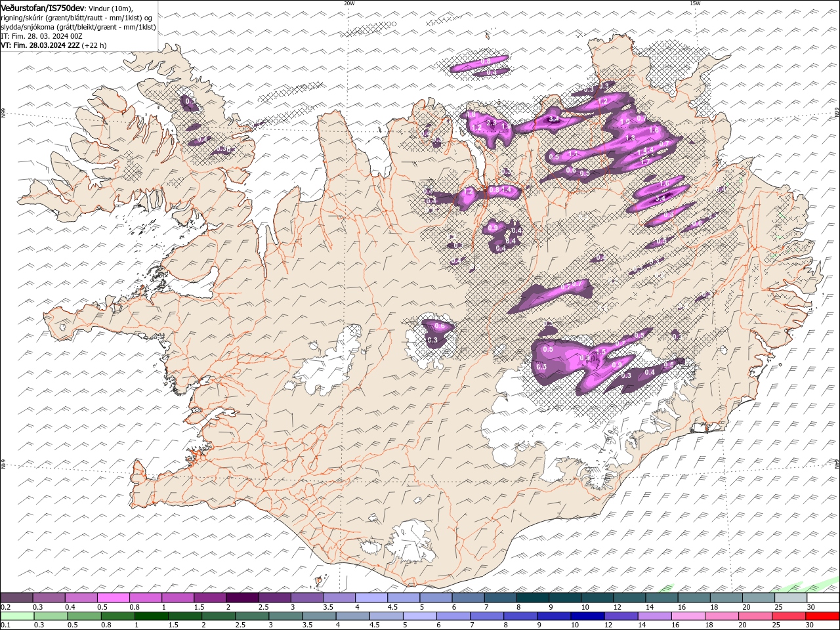The width and height of the screenshot is (840, 630).
Task: Select the darkest purple 2 mm snow-scale swatch
Action: point(242,598)
